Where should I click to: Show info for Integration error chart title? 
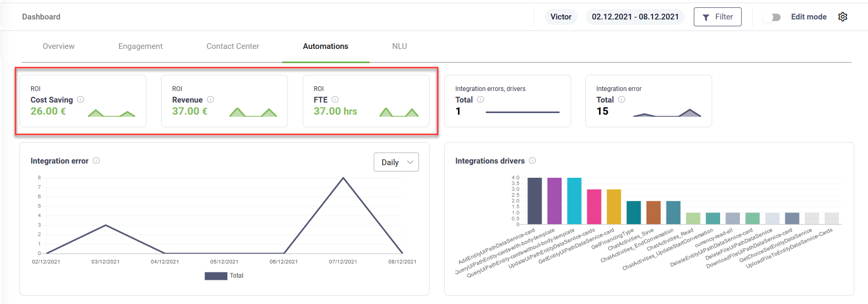click(x=96, y=160)
